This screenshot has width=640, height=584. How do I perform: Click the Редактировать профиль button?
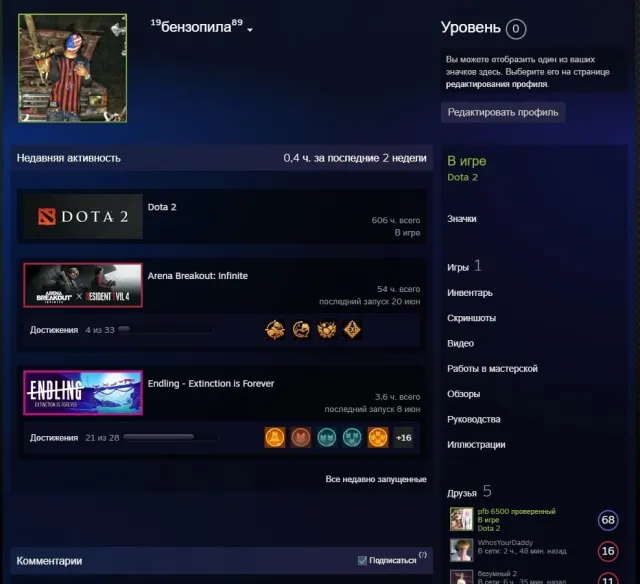503,112
